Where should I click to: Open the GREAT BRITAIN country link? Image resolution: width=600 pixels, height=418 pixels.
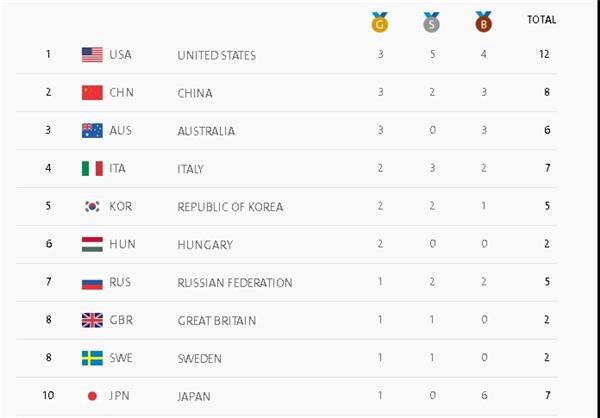point(215,321)
